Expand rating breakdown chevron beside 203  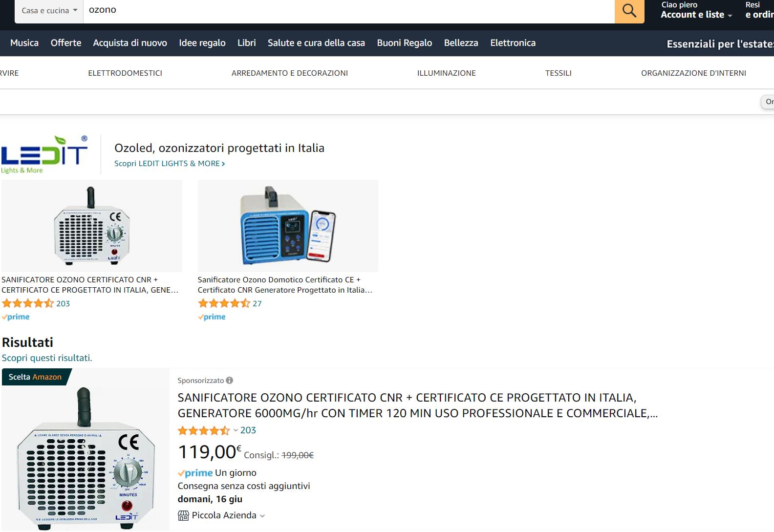click(236, 430)
